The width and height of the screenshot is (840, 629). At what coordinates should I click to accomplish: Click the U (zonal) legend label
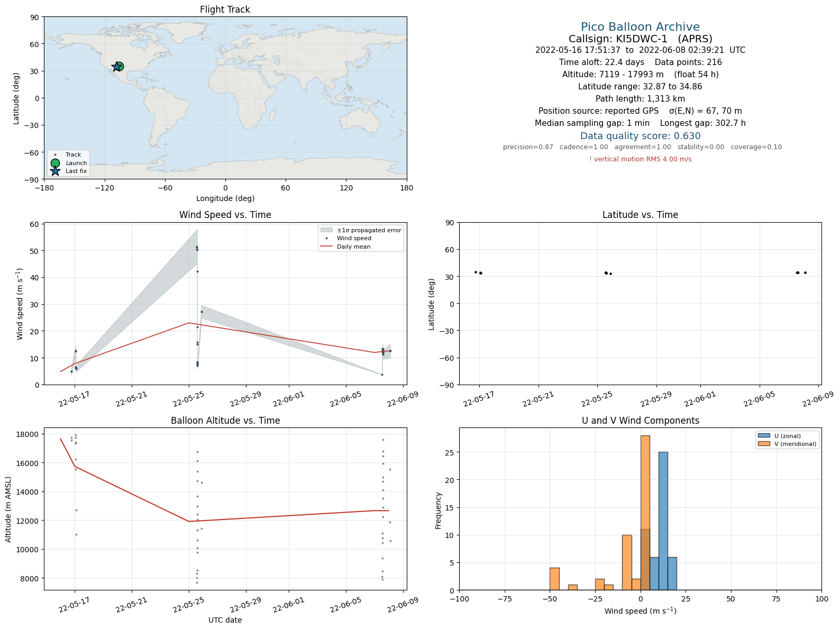click(x=788, y=436)
